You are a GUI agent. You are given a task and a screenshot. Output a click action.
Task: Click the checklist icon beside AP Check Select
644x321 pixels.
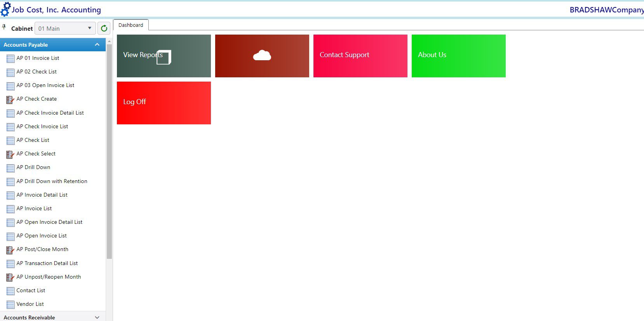coord(10,154)
